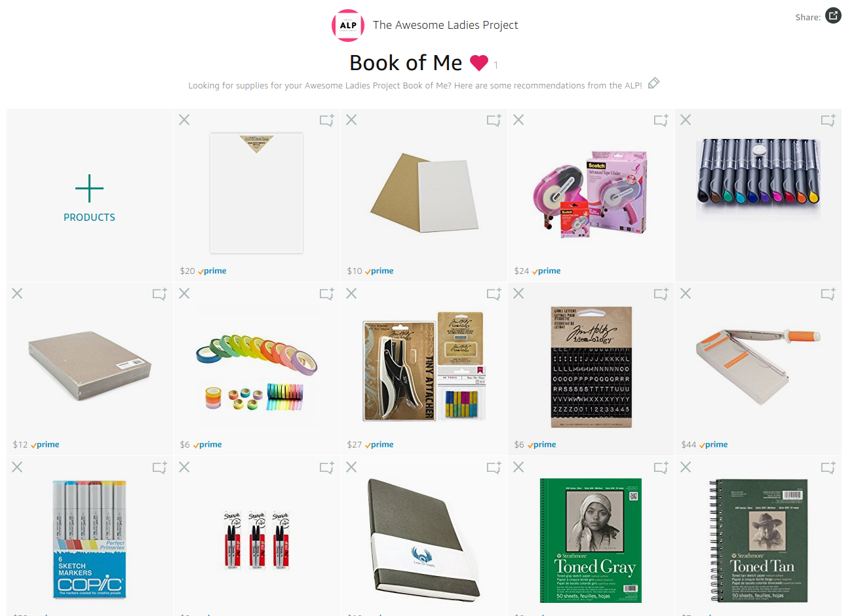Add a comment to kraft and white boards
854x616 pixels.
click(494, 120)
